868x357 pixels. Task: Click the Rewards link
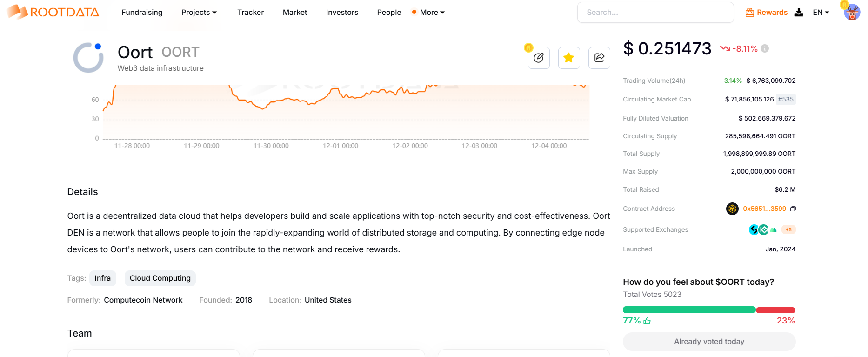coord(772,13)
